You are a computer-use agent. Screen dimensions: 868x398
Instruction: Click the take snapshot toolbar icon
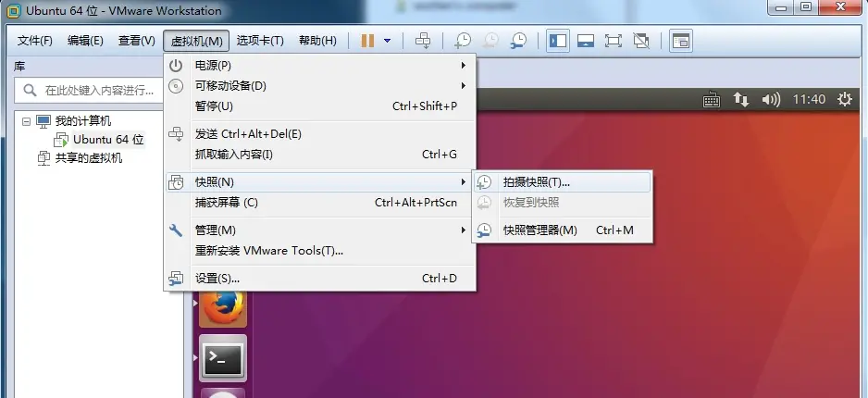463,41
